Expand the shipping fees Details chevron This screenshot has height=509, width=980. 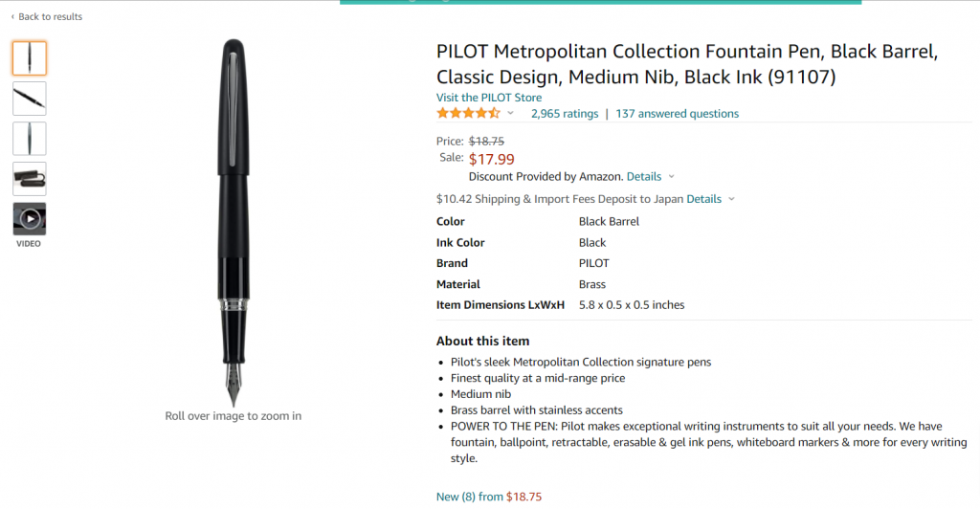click(x=732, y=199)
